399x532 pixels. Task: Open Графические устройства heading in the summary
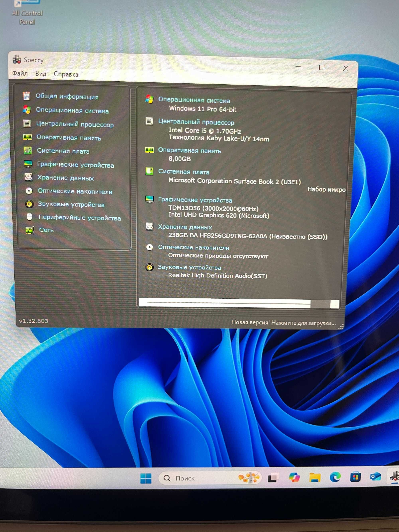tap(195, 200)
